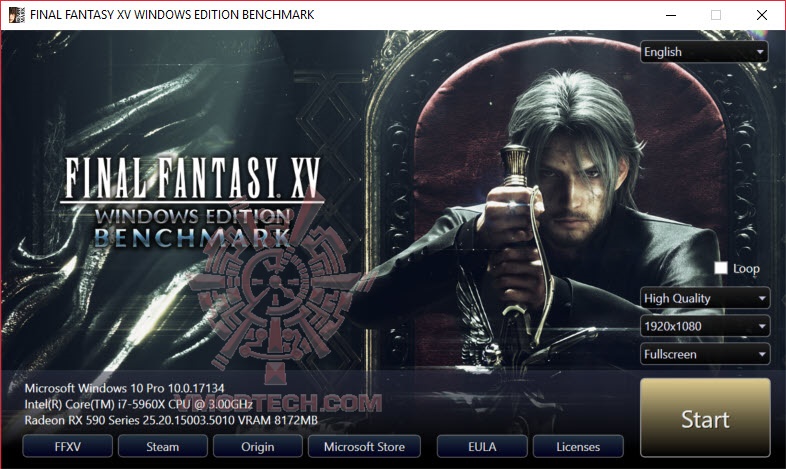View the EULA

click(482, 446)
